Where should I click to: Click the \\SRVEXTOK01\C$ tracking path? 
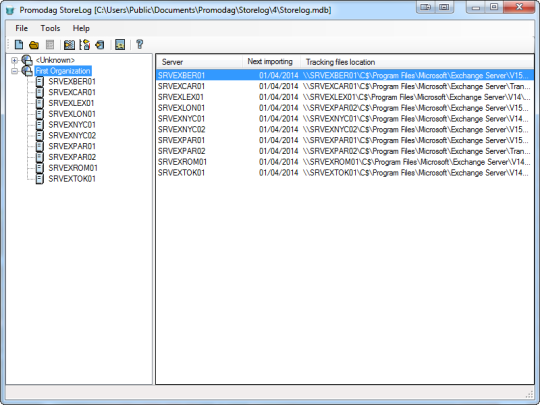(415, 173)
